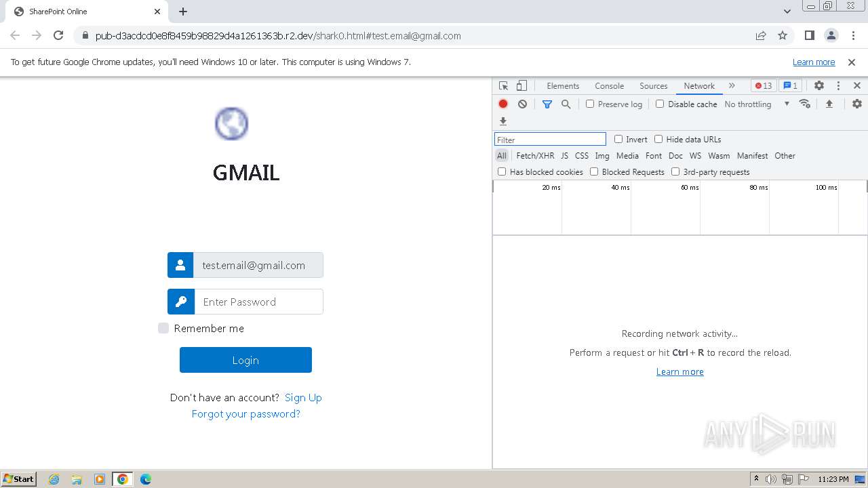This screenshot has width=868, height=488.
Task: Open the side panel icon
Action: [809, 36]
